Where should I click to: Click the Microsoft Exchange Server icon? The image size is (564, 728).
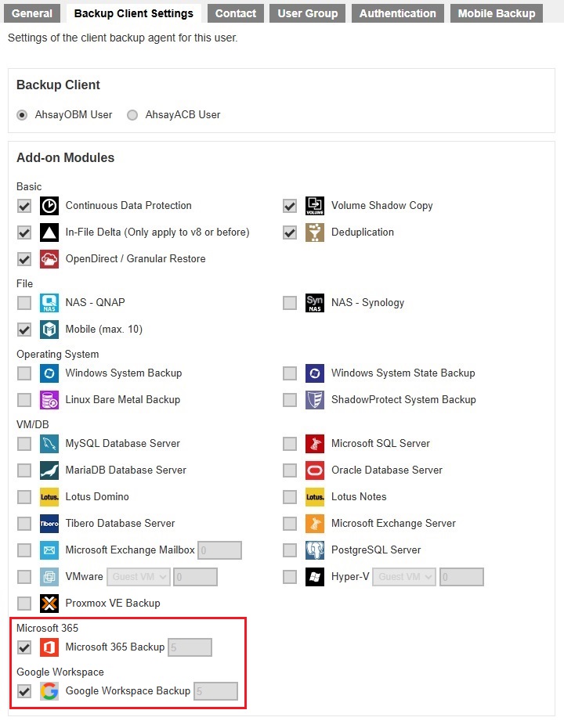click(315, 524)
